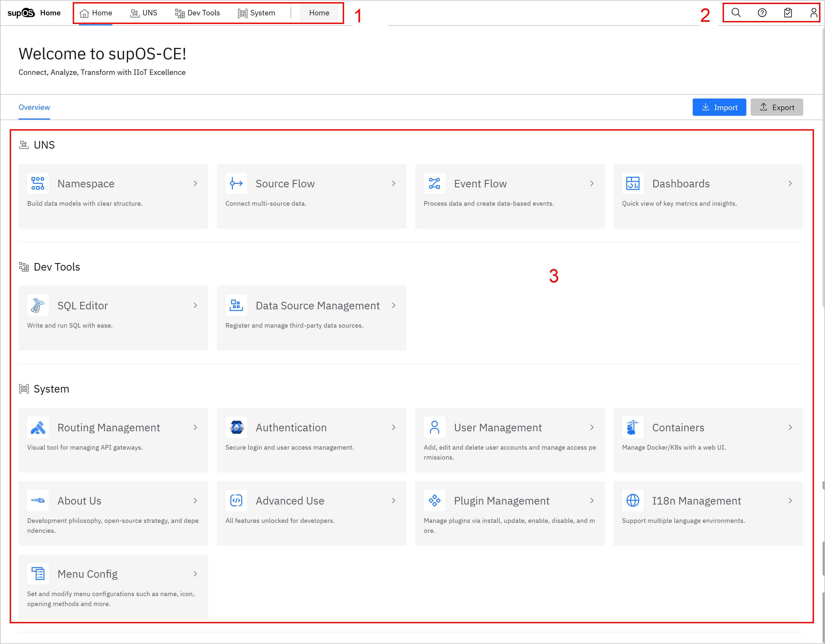825x644 pixels.
Task: Click the Containers card icon
Action: click(x=632, y=427)
